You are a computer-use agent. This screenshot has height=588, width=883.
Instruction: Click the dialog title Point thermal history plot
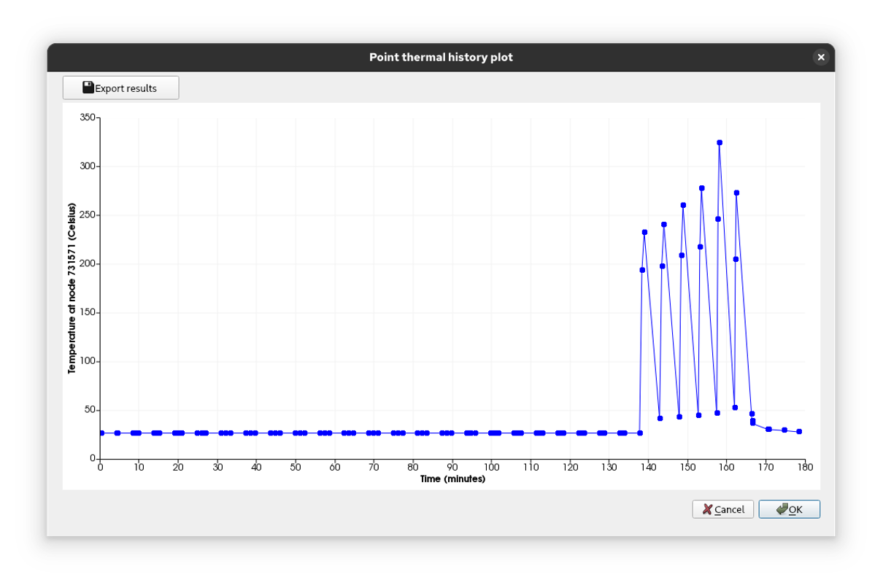pyautogui.click(x=441, y=57)
